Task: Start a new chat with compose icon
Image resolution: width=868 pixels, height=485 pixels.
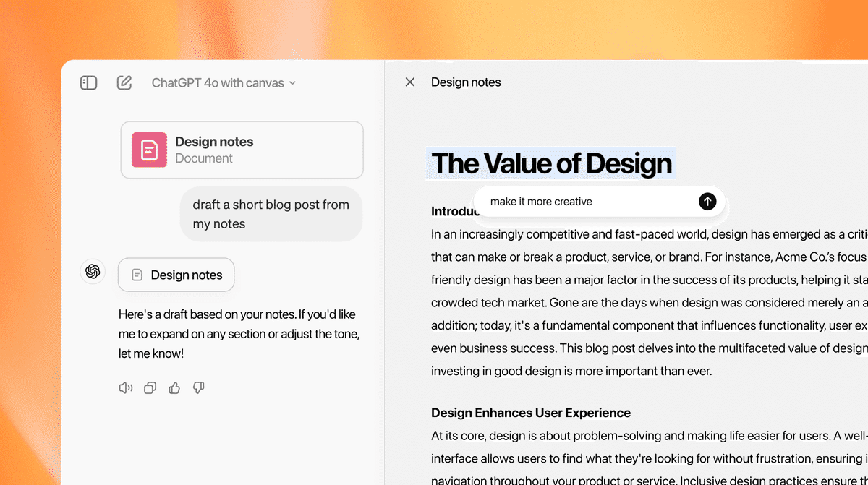Action: (124, 83)
